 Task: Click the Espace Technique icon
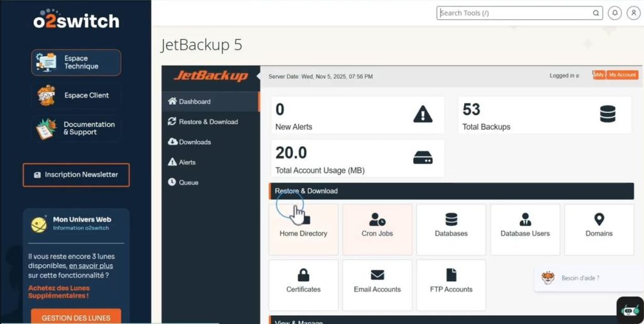coord(47,62)
